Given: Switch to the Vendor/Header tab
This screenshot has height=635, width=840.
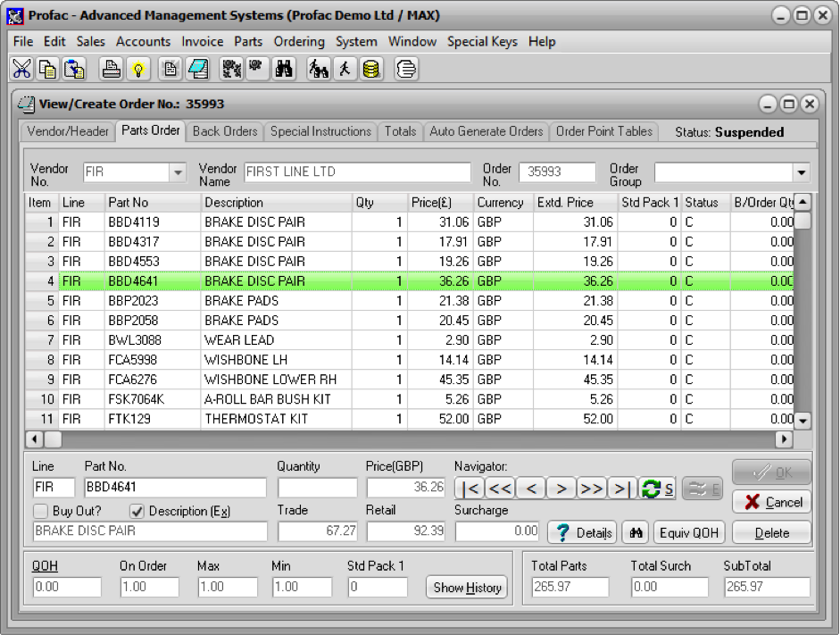Looking at the screenshot, I should pyautogui.click(x=68, y=132).
